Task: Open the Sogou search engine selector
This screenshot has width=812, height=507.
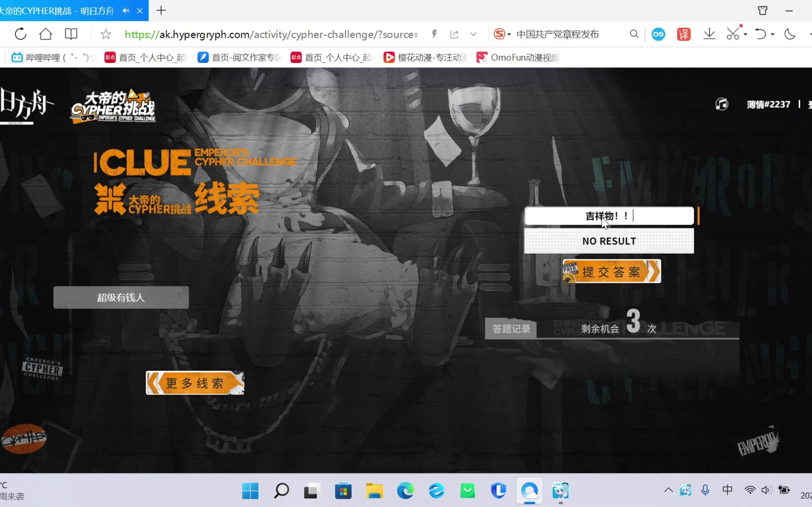Action: pyautogui.click(x=502, y=34)
